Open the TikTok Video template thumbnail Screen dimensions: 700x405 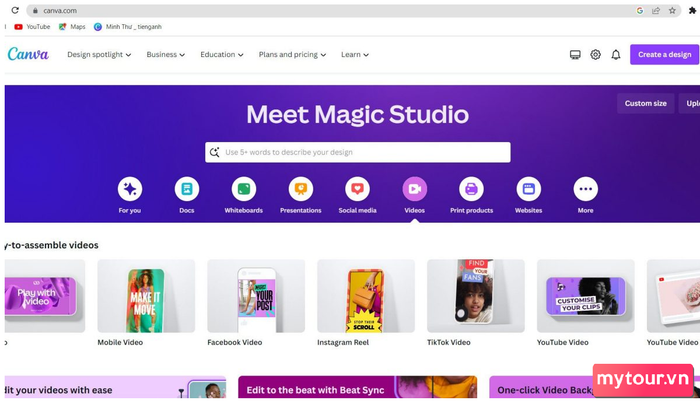click(x=476, y=296)
